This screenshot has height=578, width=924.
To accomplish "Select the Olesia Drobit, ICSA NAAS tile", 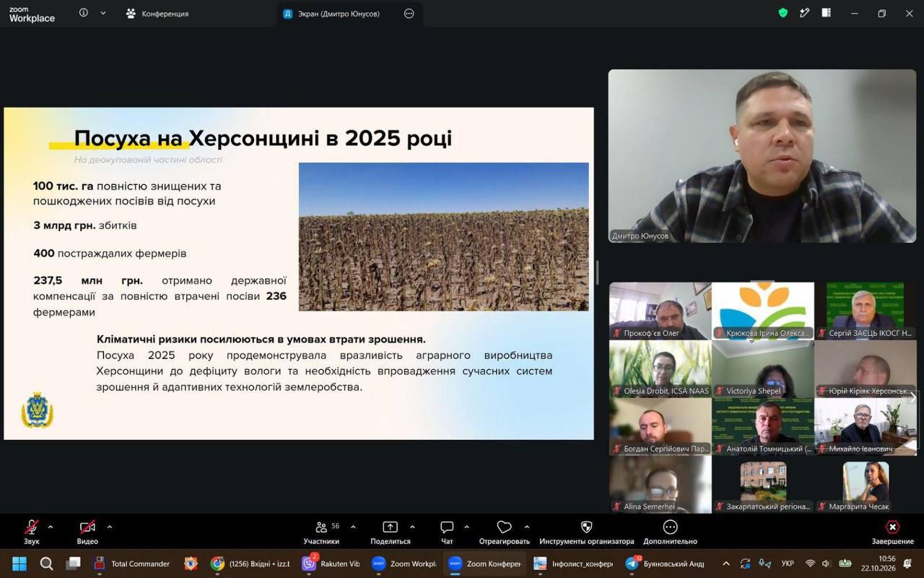I will tap(661, 368).
